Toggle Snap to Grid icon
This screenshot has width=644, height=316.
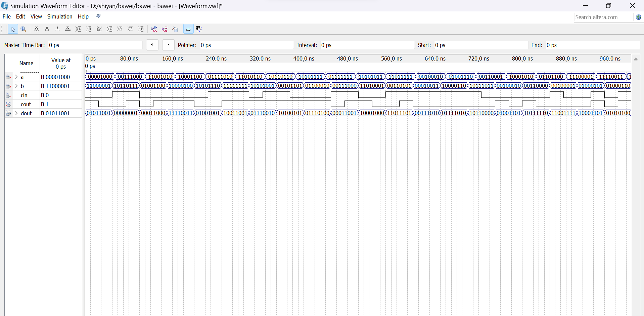[x=188, y=29]
